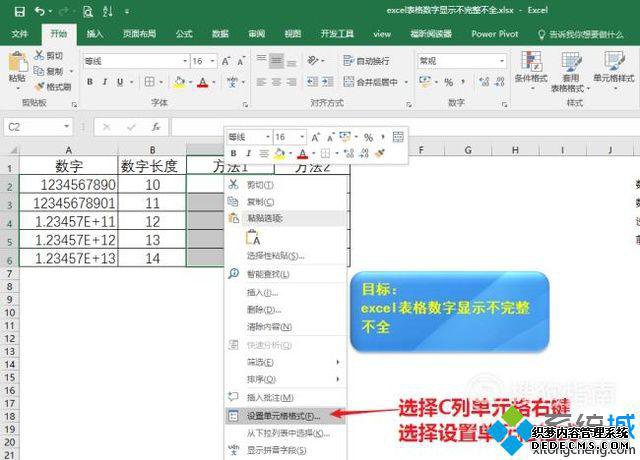640x460 pixels.
Task: Switch to the Insert (插入) tab
Action: click(95, 34)
